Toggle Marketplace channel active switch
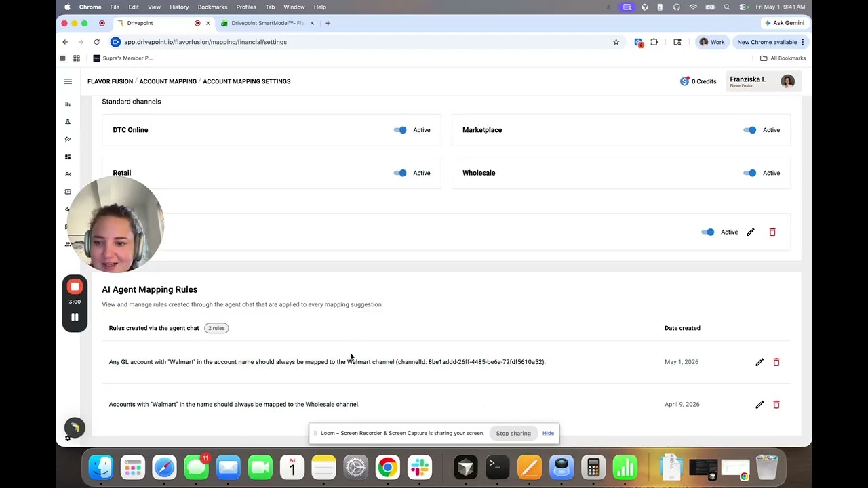This screenshot has height=488, width=868. [x=749, y=130]
